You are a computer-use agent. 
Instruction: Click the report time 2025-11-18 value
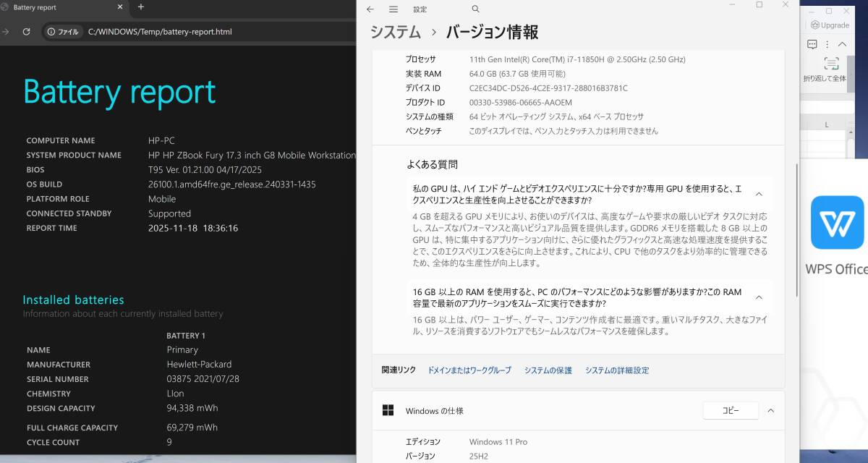[x=193, y=228]
